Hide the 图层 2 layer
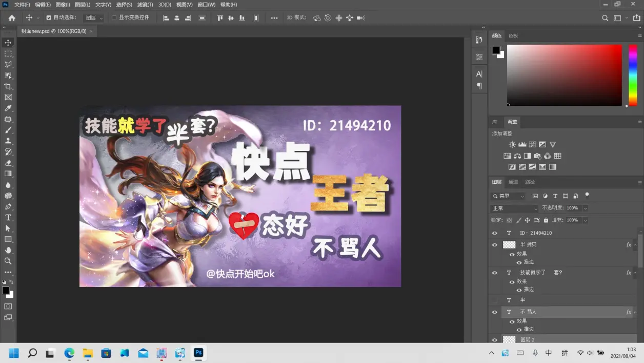Screen dimensions: 644x363 [x=494, y=340]
